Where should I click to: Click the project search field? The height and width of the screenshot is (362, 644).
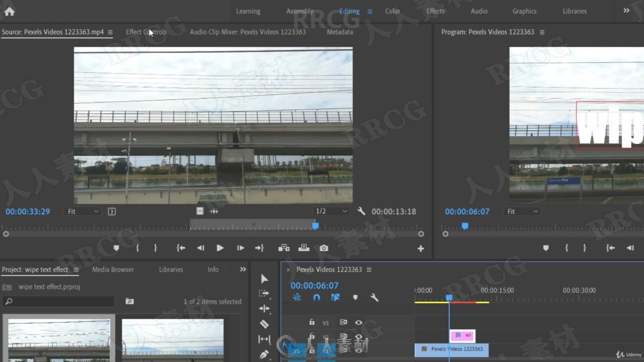[59, 302]
